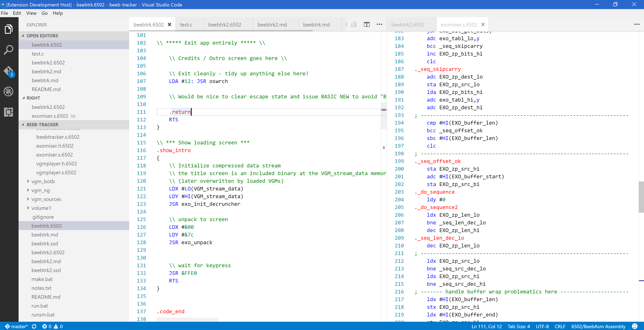This screenshot has width=644, height=330.
Task: Open notes.txt in file tree
Action: (74, 288)
